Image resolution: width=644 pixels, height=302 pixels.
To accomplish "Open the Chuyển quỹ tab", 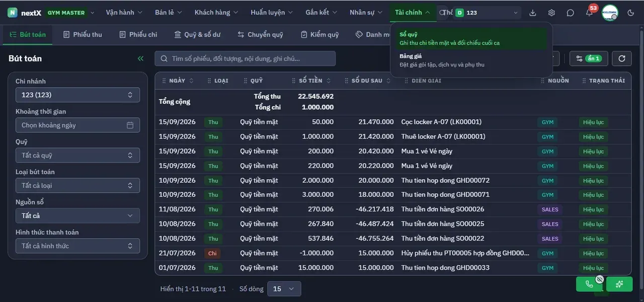I will coord(260,35).
